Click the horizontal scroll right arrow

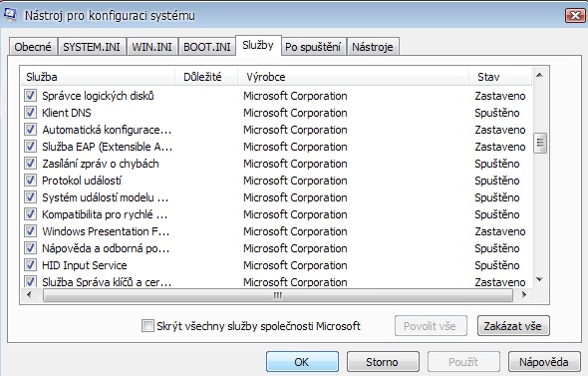524,295
